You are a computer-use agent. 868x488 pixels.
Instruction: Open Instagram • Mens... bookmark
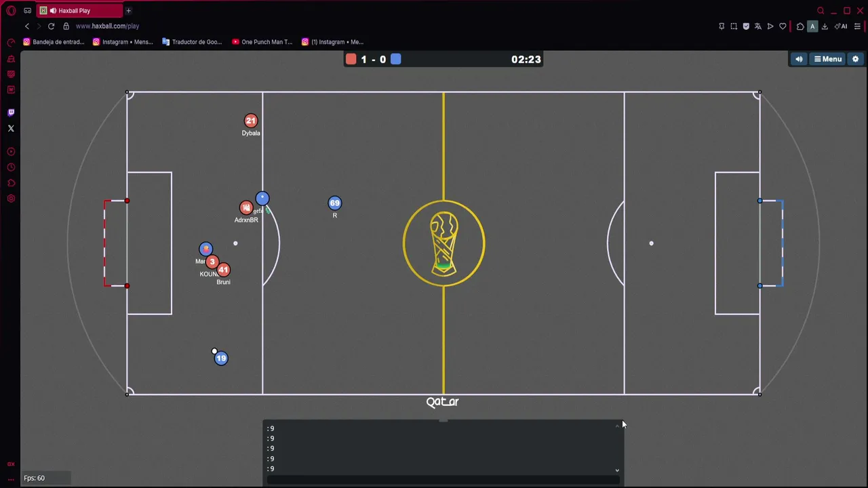tap(123, 42)
